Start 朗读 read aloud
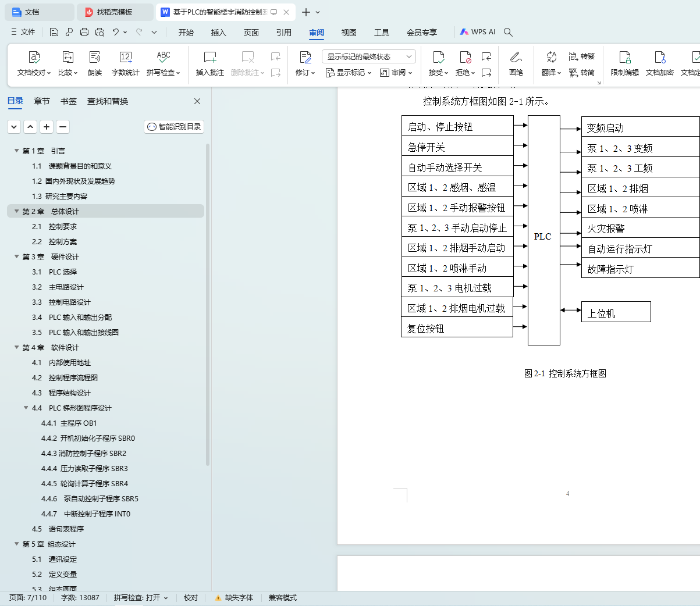Screen dimensions: 700x606 click(x=95, y=63)
